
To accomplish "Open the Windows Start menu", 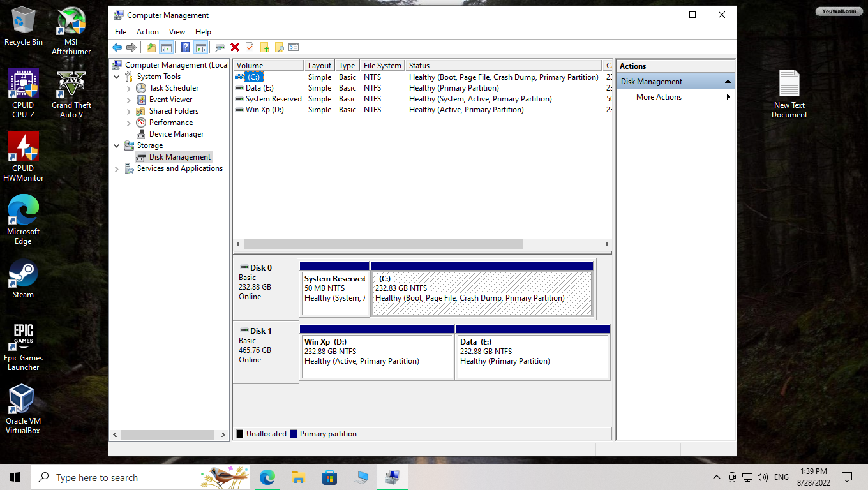I will point(15,477).
